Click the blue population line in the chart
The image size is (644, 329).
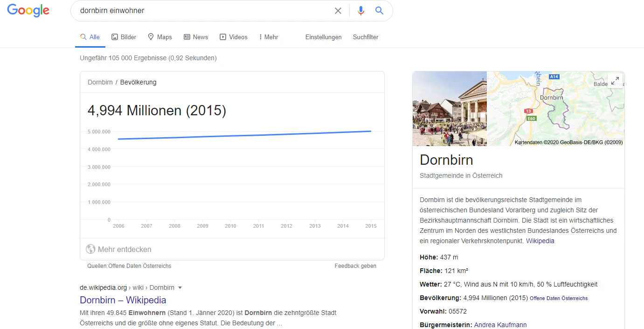tap(245, 135)
